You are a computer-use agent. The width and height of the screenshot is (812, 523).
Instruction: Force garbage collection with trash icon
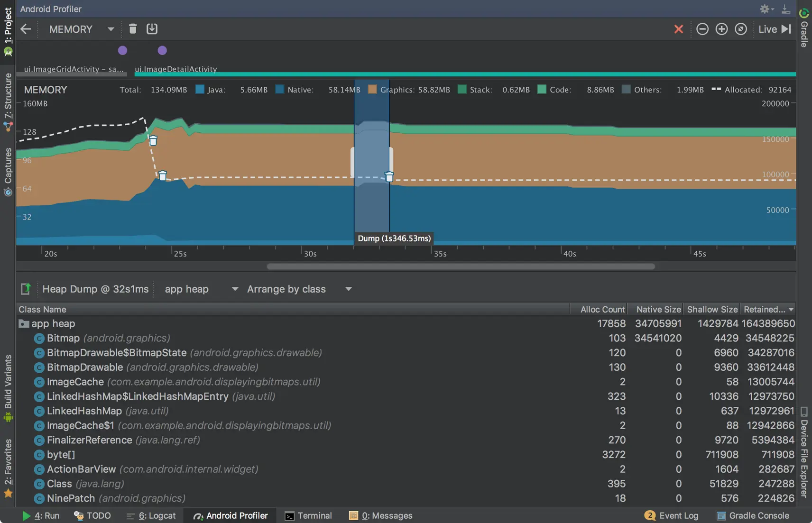(133, 29)
